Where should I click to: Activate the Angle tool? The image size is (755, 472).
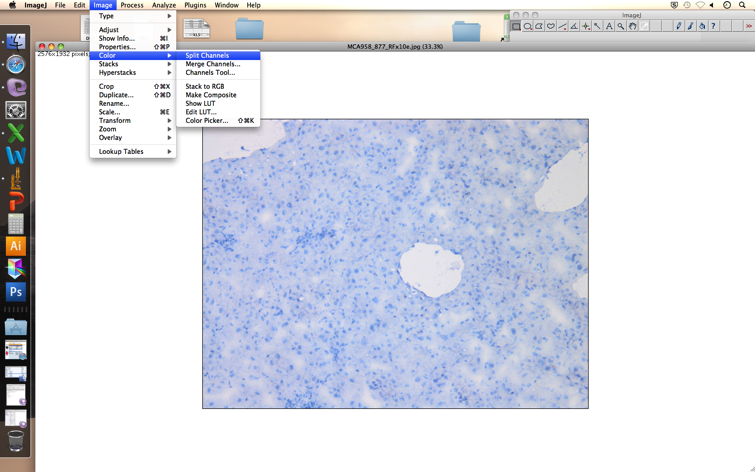point(574,26)
